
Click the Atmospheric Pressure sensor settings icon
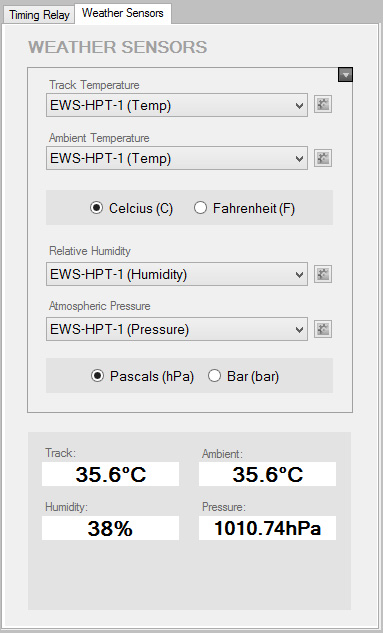point(323,329)
